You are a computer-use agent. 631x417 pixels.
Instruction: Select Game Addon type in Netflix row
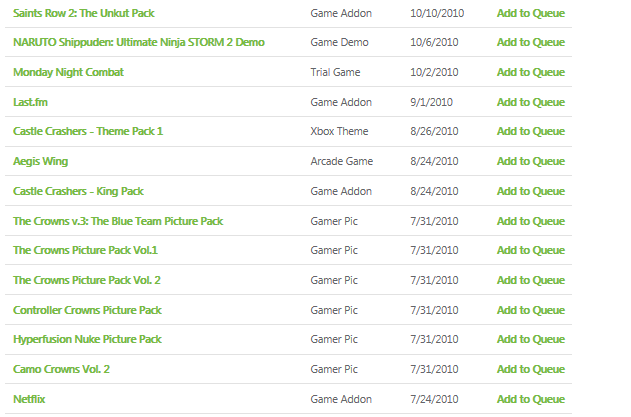pyautogui.click(x=341, y=399)
